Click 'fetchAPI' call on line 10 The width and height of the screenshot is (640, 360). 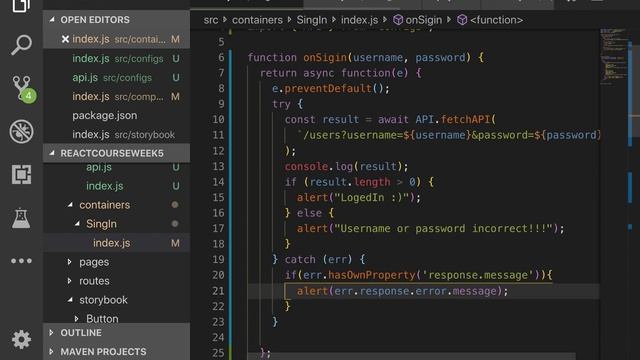[x=465, y=120]
